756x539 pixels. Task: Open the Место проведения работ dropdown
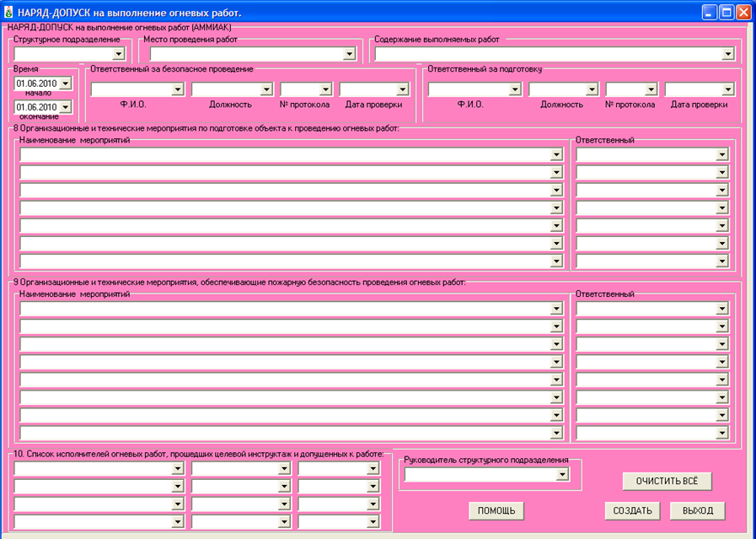(350, 53)
